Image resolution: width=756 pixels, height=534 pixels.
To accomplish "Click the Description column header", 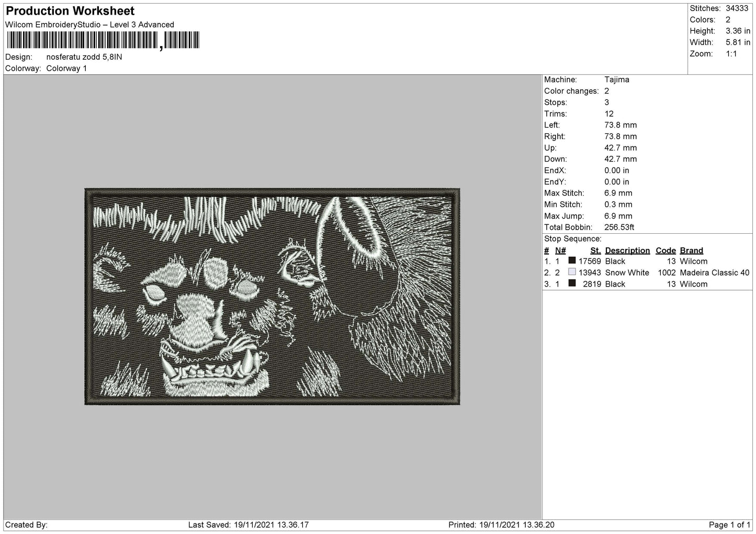I will click(627, 251).
